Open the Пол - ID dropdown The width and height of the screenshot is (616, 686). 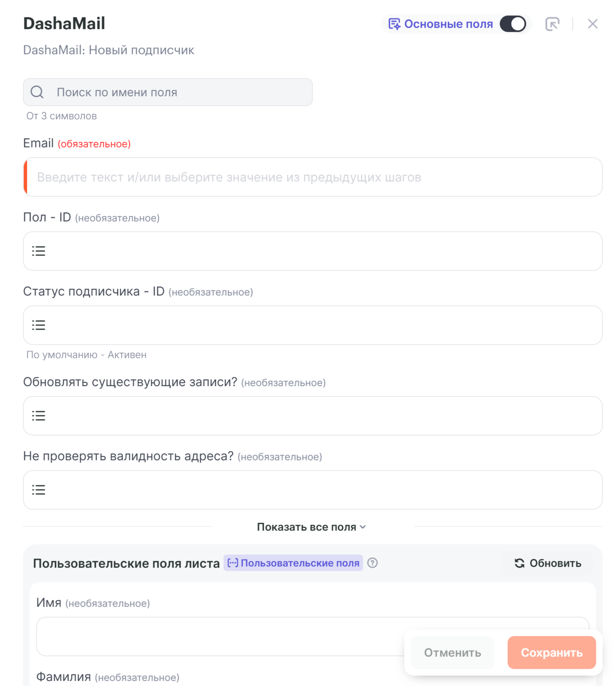point(313,251)
